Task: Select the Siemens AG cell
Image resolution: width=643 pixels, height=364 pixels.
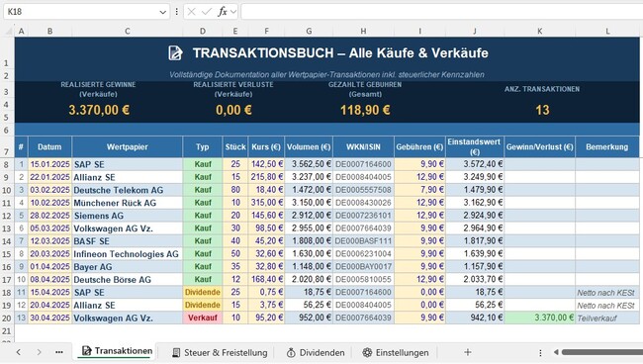Action: (x=128, y=216)
